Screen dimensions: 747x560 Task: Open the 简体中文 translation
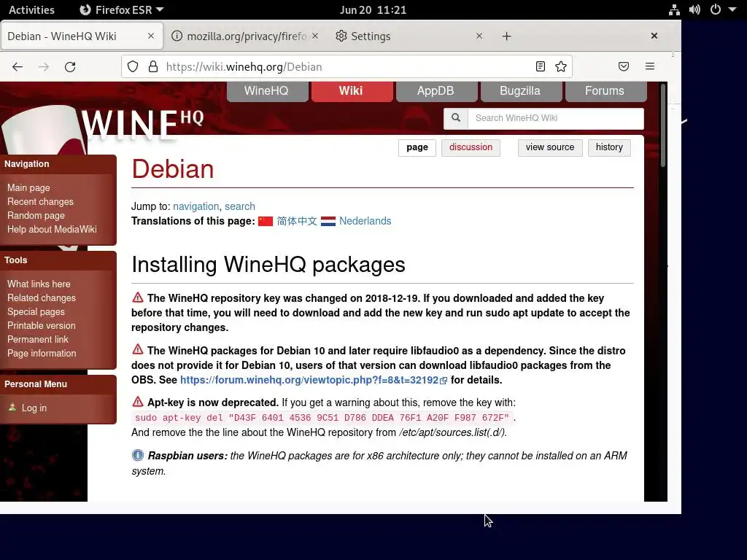click(x=297, y=221)
